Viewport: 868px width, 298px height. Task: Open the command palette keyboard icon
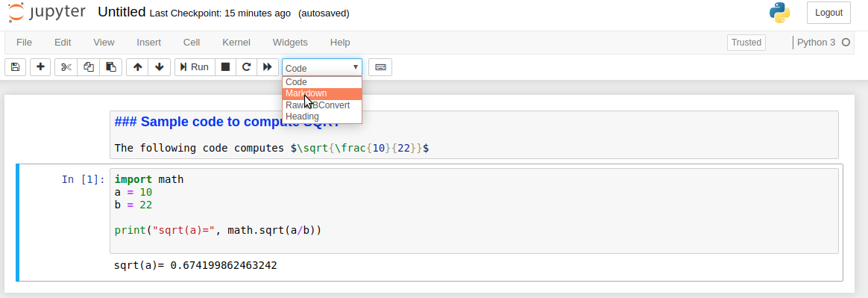[380, 67]
